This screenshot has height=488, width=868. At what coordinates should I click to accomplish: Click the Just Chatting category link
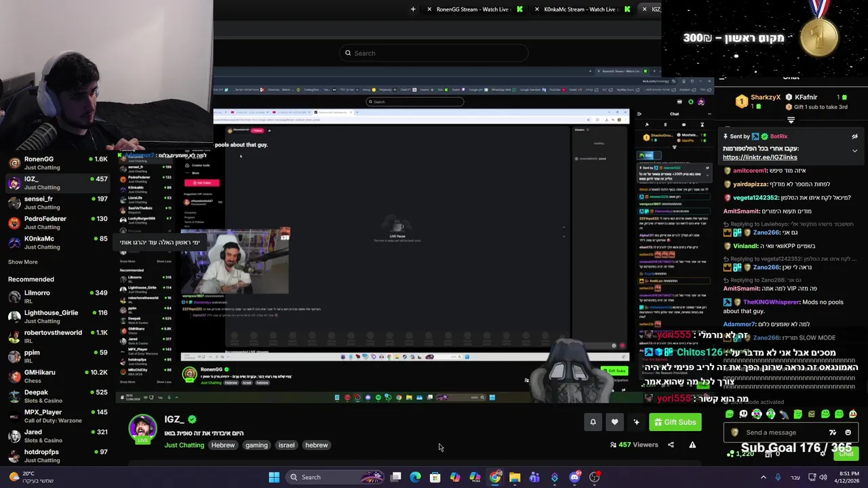184,445
